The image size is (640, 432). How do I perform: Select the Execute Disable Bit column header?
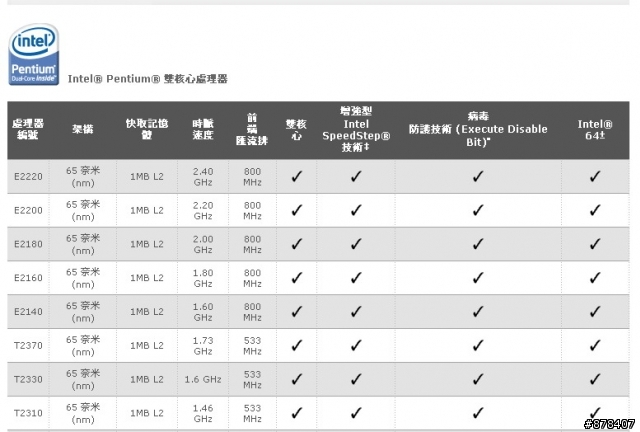tap(478, 129)
